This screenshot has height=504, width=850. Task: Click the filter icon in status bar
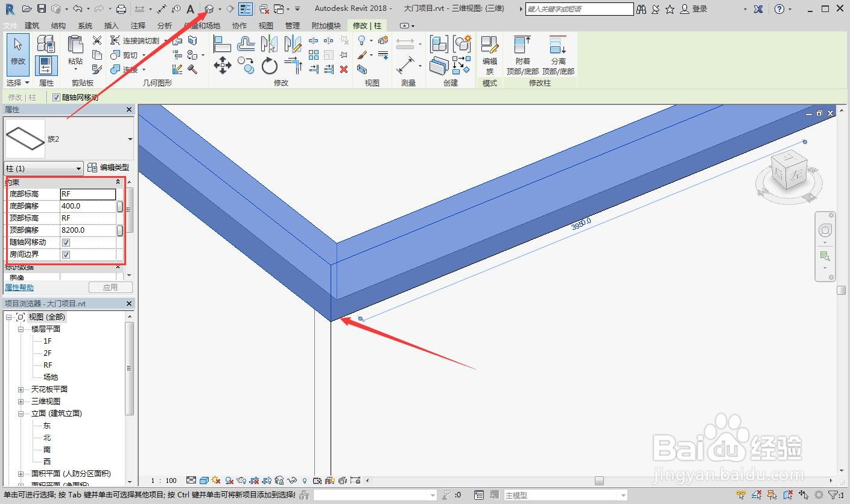(x=833, y=495)
